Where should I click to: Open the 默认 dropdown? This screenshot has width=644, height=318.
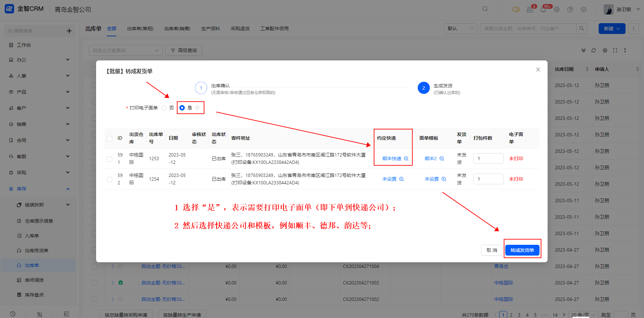click(461, 29)
